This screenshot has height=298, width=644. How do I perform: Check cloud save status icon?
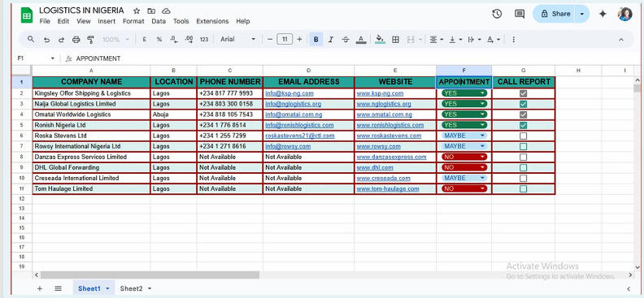pos(166,11)
